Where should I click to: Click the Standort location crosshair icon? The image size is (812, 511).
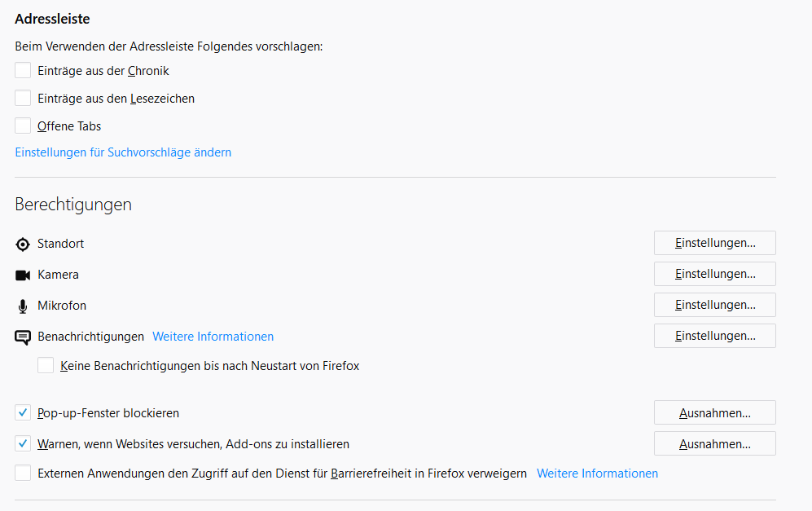point(23,244)
